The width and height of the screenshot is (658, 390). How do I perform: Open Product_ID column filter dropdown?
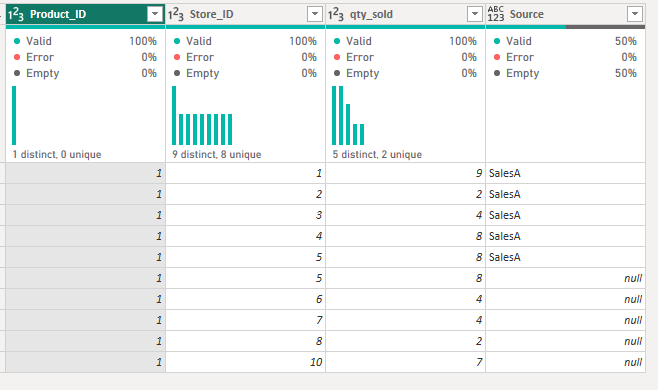click(x=155, y=14)
